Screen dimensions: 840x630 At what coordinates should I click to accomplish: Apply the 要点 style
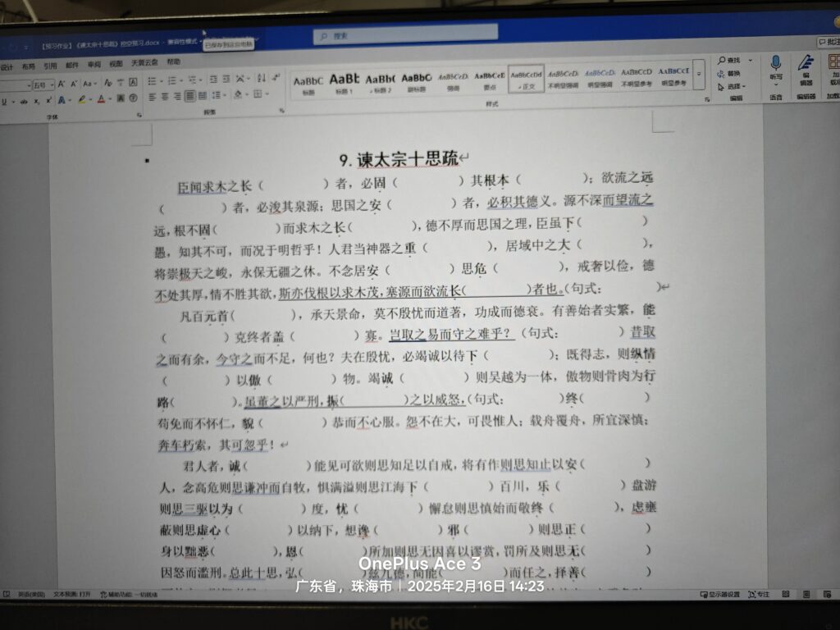click(x=490, y=80)
